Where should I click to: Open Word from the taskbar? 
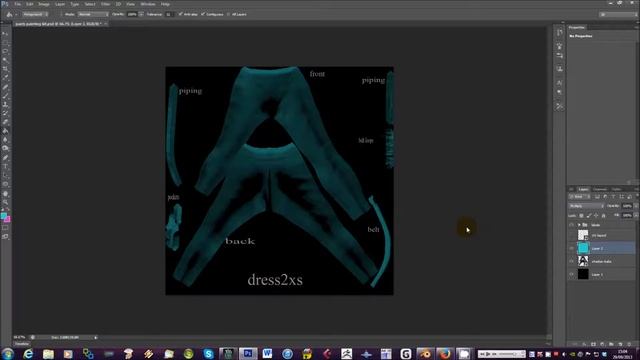click(x=267, y=353)
